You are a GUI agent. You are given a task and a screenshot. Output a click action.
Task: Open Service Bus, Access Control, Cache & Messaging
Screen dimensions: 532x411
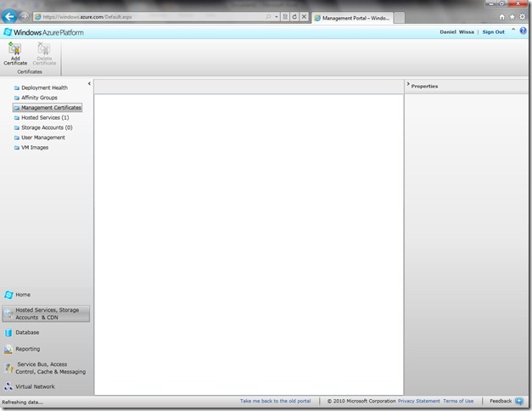click(50, 368)
